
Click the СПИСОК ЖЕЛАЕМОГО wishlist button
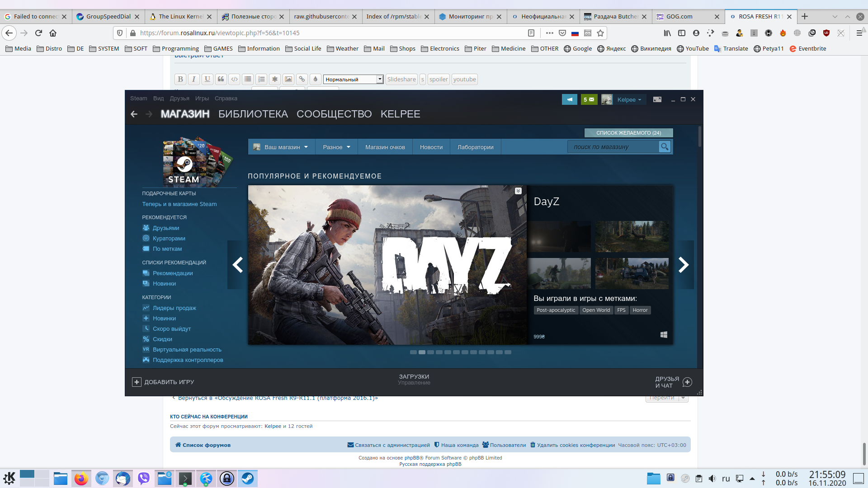tap(628, 133)
